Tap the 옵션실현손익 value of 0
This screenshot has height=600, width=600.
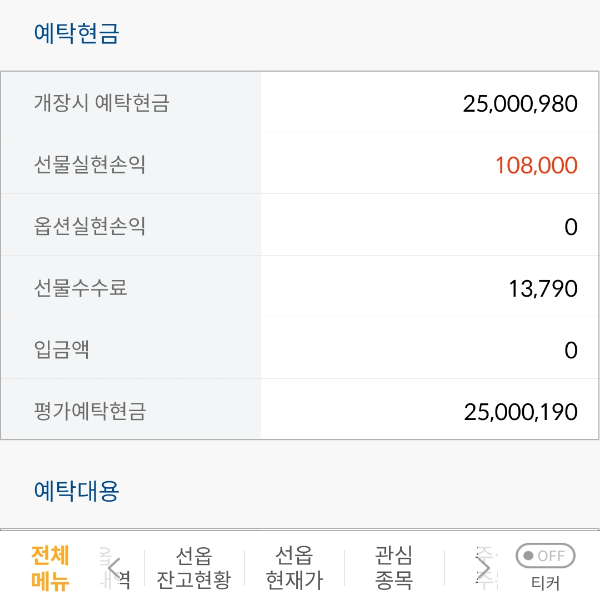570,227
